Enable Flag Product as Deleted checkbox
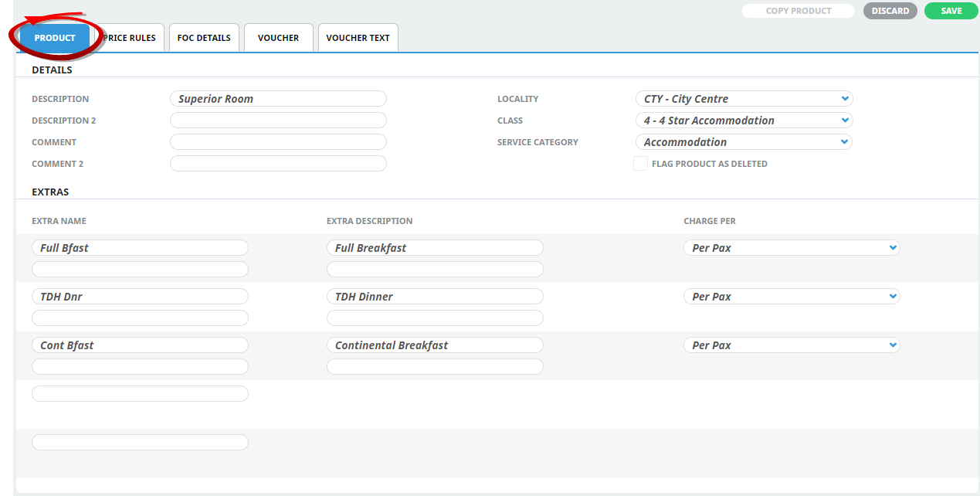 640,164
